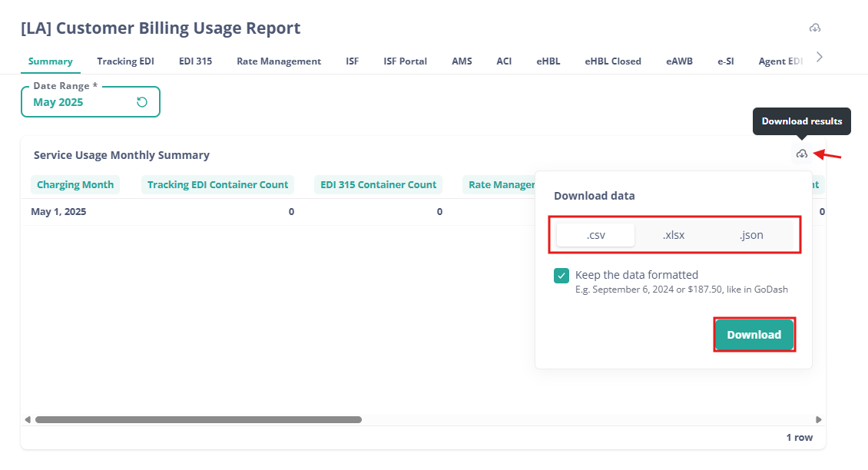Sort by Charging Month column header
Screen dimensions: 868x470
tap(75, 184)
